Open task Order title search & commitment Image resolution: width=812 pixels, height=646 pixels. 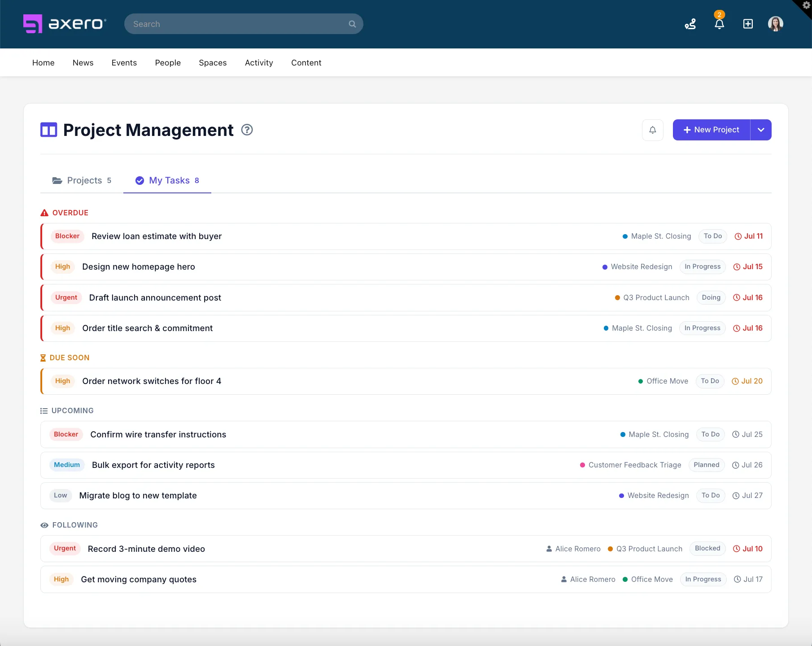148,328
